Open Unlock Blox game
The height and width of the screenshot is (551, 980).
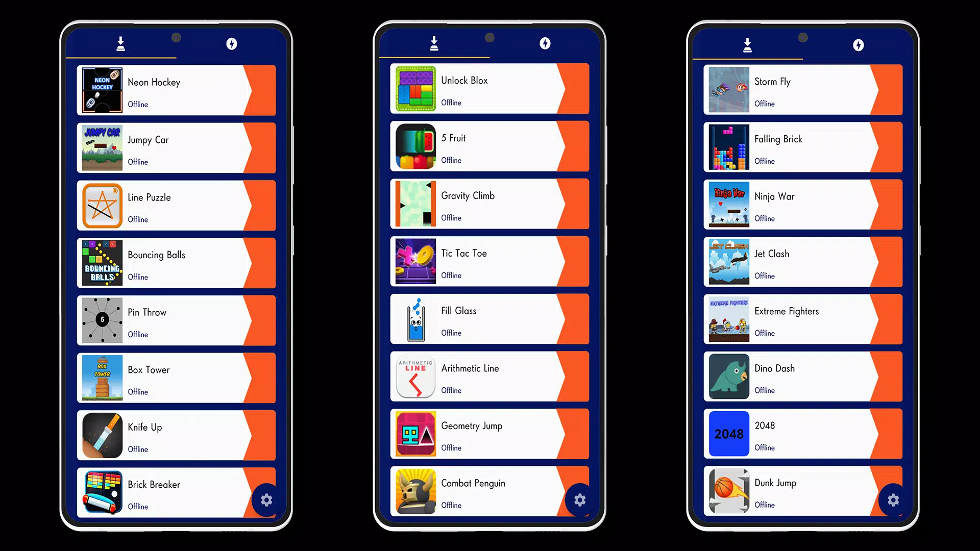(490, 89)
